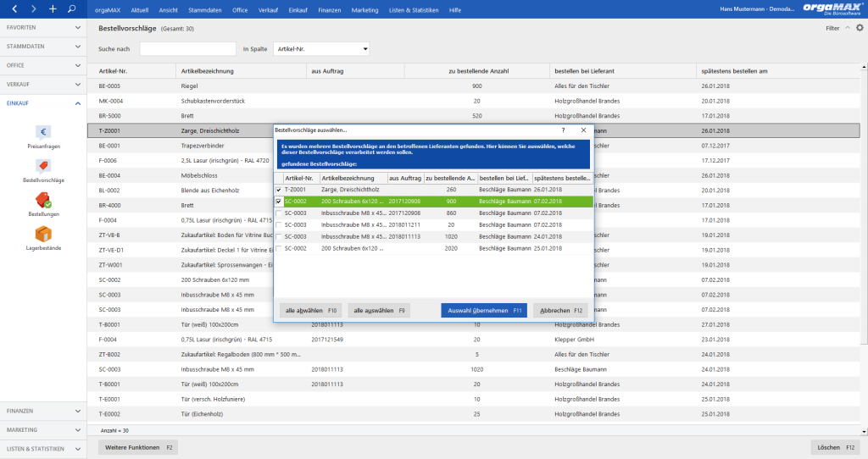The image size is (868, 459).
Task: Click Abbrechen in the dialog
Action: point(561,310)
